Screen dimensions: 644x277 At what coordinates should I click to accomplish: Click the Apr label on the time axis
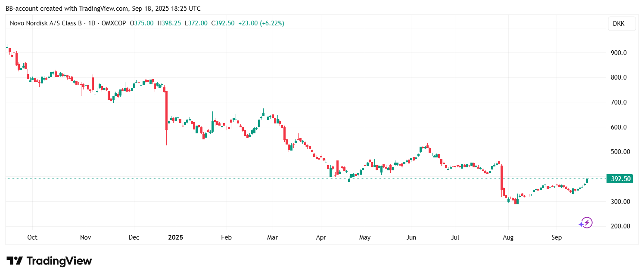click(321, 237)
